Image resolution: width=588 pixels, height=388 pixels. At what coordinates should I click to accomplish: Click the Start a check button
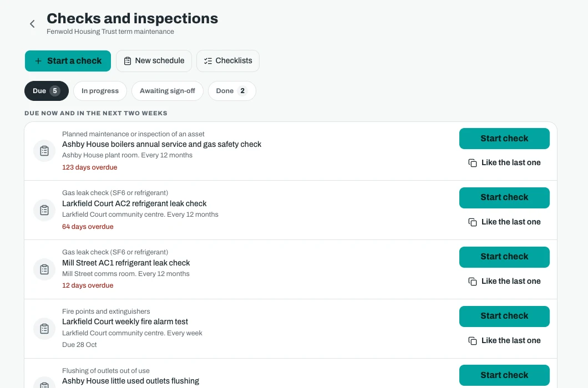point(68,61)
